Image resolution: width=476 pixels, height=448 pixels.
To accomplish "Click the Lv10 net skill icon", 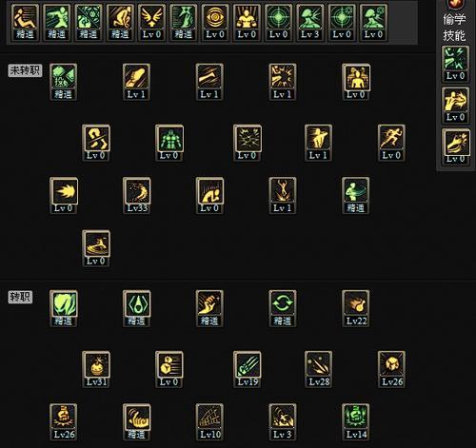I will pos(209,421).
